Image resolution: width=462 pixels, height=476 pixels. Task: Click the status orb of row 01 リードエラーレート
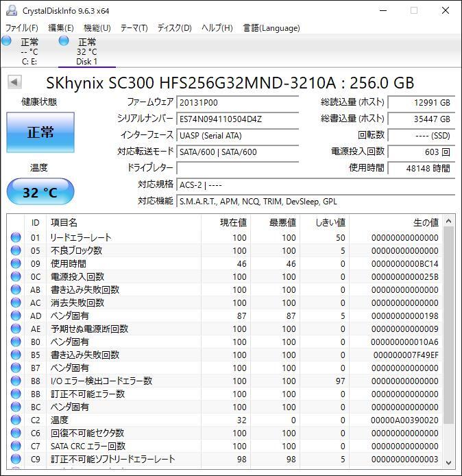[x=16, y=237]
